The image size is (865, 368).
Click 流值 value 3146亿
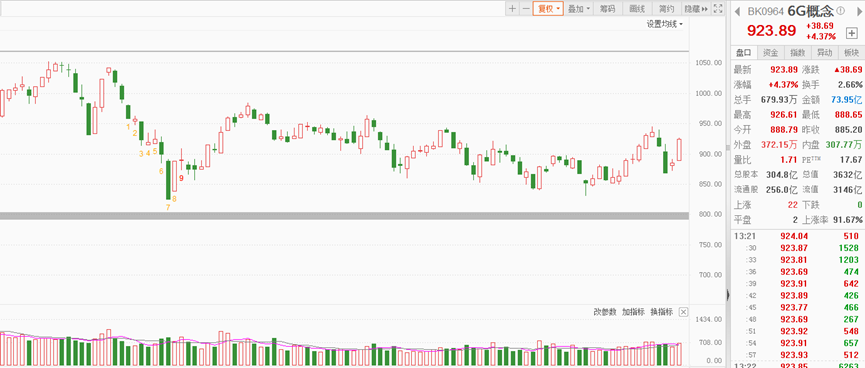pos(848,190)
